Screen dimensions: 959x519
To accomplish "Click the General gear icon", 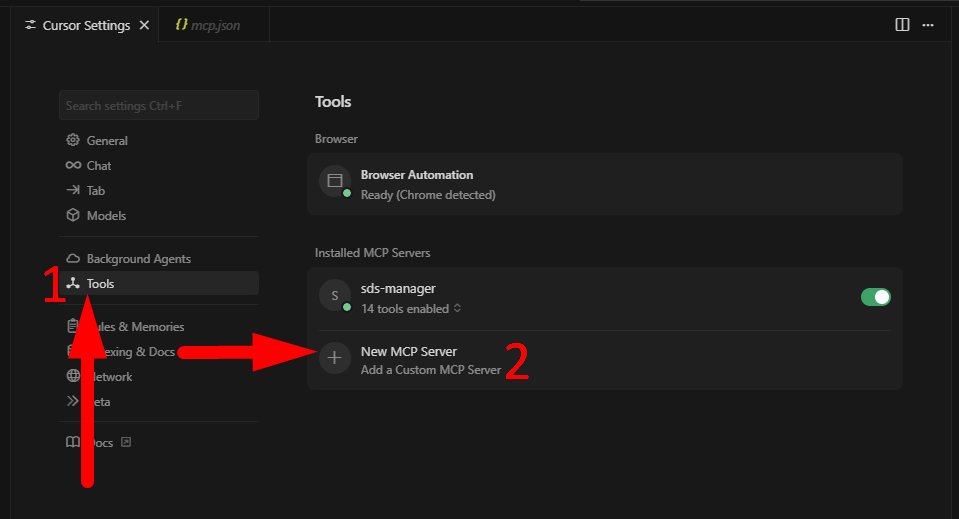I will click(73, 141).
